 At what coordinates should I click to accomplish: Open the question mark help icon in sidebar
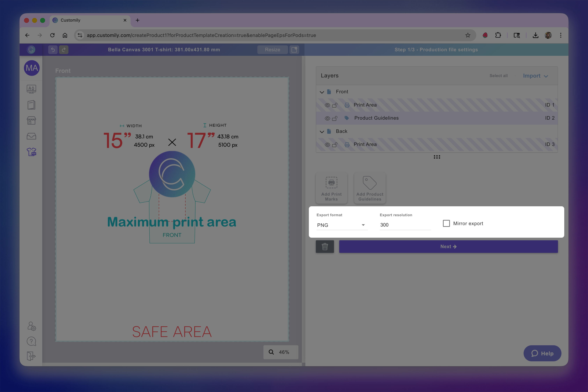click(x=31, y=341)
